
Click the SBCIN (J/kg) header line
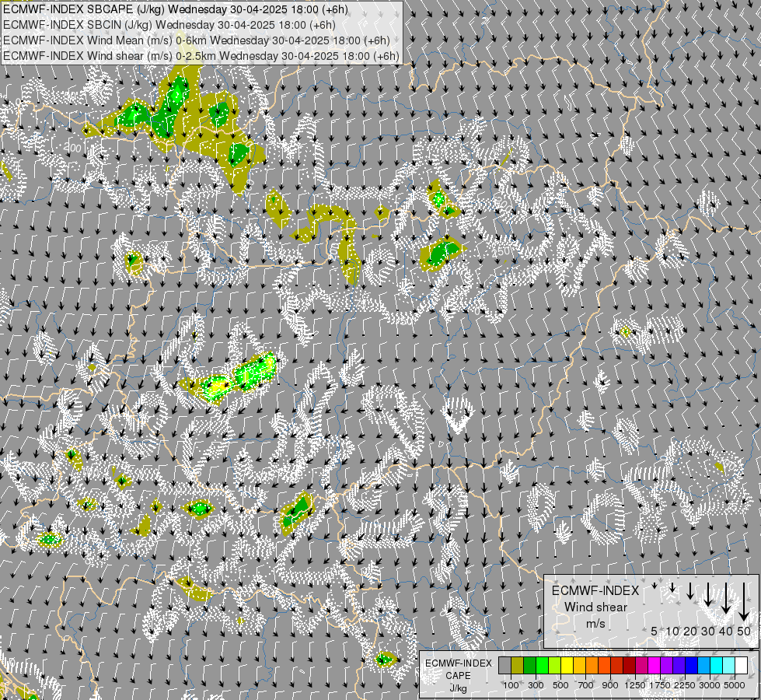(169, 25)
